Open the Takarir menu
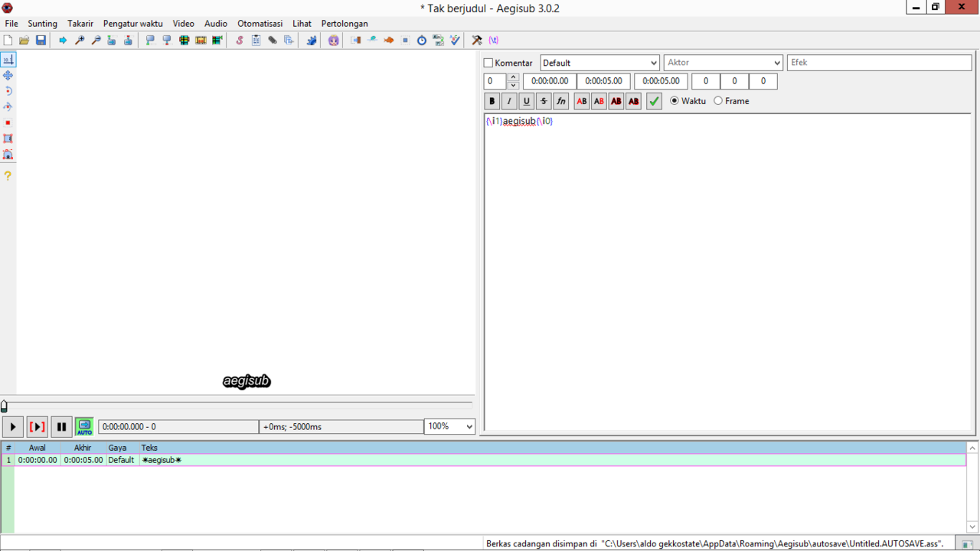Screen dimensions: 980x551 pyautogui.click(x=80, y=24)
